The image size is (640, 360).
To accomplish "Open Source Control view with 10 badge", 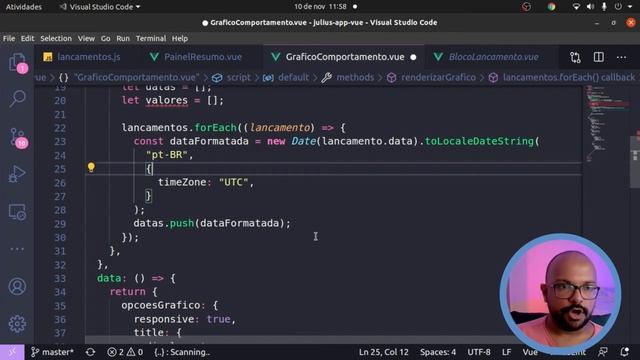I will [x=17, y=138].
